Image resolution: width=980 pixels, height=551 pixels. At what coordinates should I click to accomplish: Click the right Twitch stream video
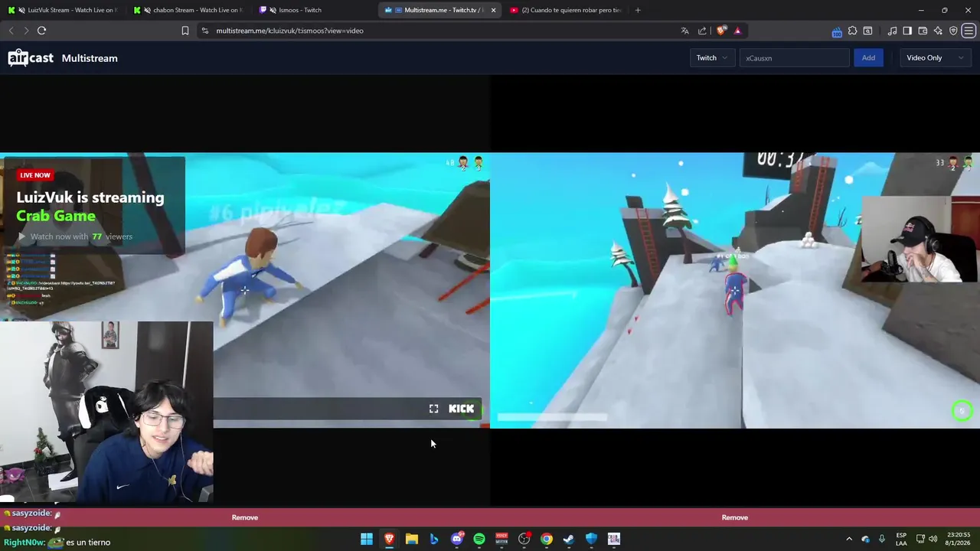[735, 291]
